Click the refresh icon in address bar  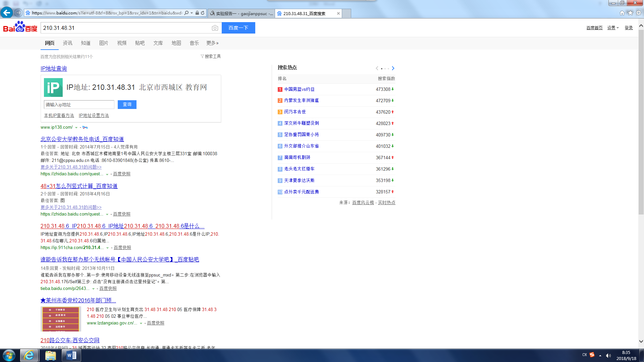203,13
